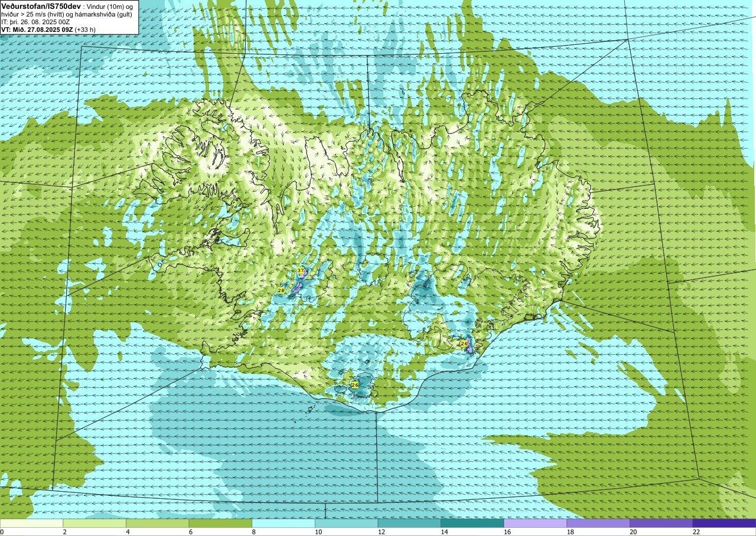
Task: Select the yellow 26 gust label near southeast coast
Action: (x=464, y=343)
